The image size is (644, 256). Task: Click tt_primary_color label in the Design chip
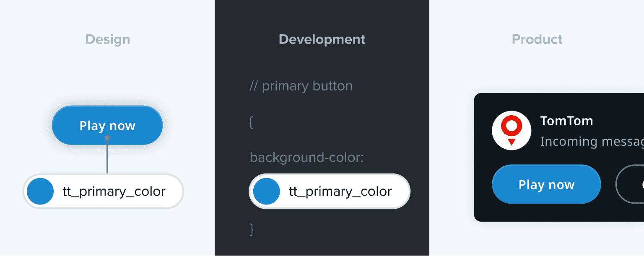pyautogui.click(x=114, y=191)
